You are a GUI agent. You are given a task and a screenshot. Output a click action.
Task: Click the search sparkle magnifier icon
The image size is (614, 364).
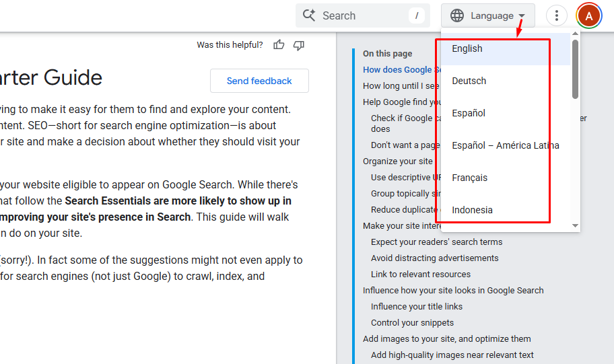(309, 15)
